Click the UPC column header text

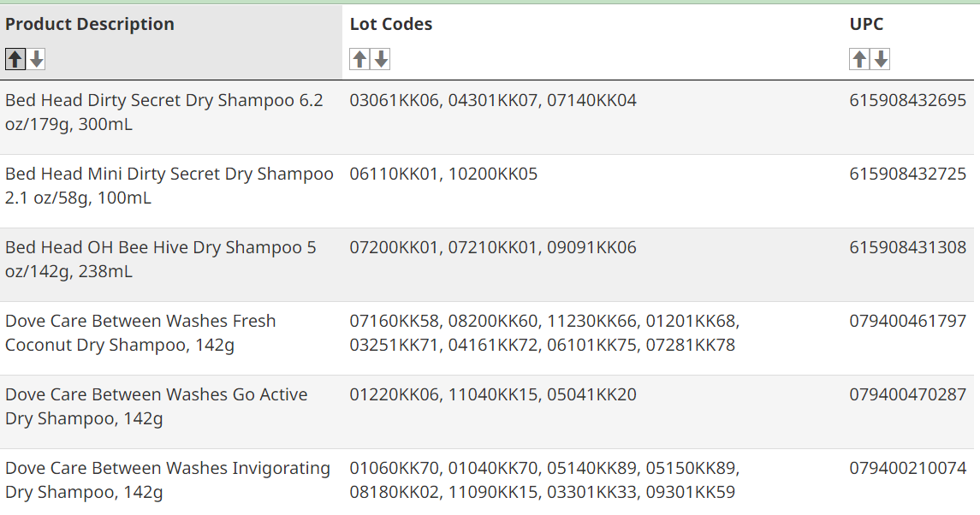866,24
